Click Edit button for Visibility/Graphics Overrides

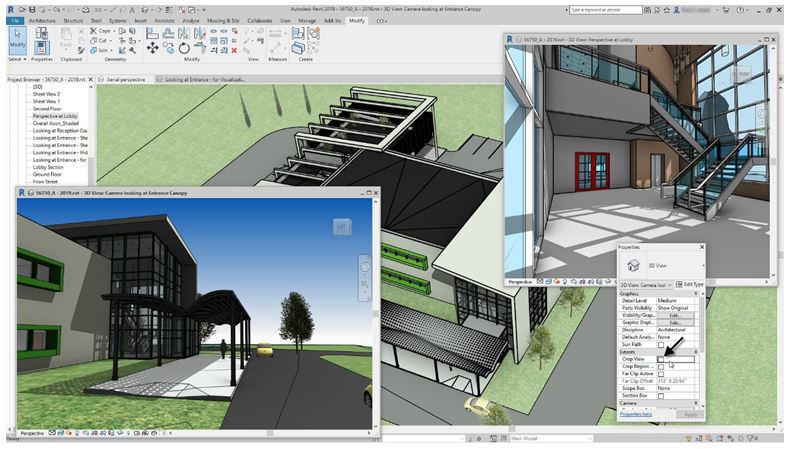(675, 315)
